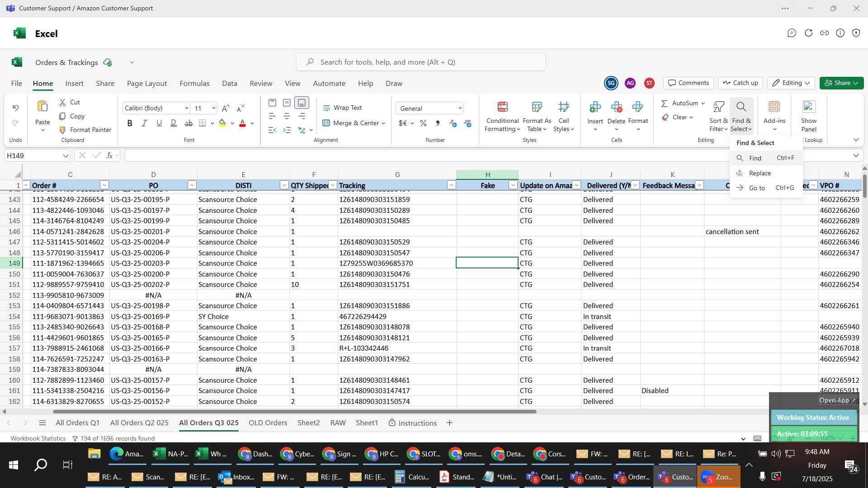Click the yellow fill color swatch
Image resolution: width=868 pixels, height=488 pixels.
222,123
